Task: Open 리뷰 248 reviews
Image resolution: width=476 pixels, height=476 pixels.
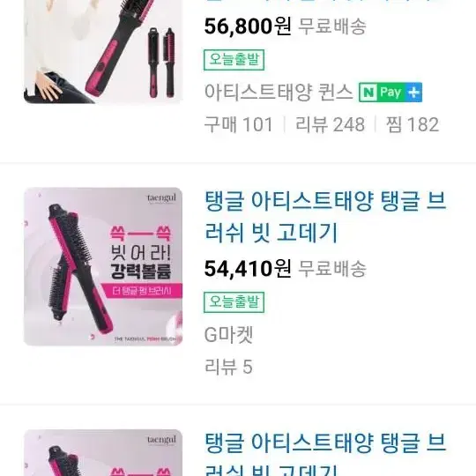Action: tap(330, 124)
